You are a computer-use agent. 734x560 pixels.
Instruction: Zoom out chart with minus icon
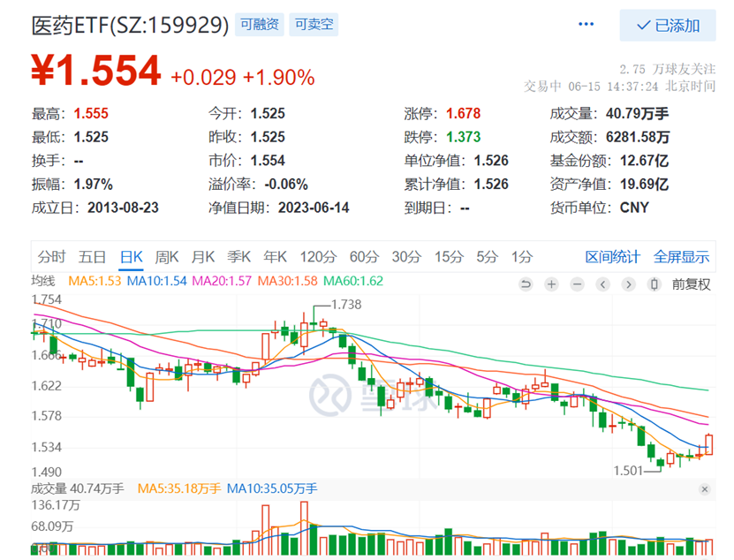point(577,284)
